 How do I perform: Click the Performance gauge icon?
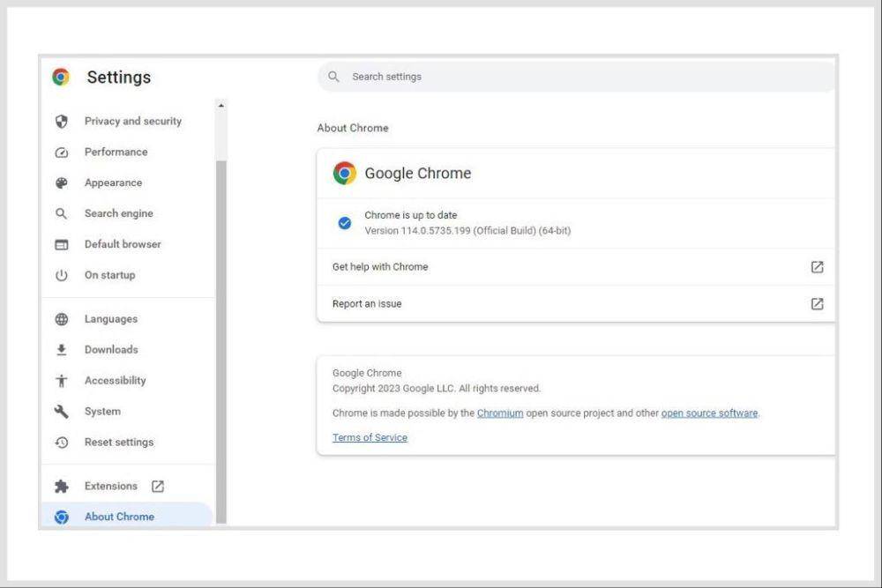coord(62,153)
